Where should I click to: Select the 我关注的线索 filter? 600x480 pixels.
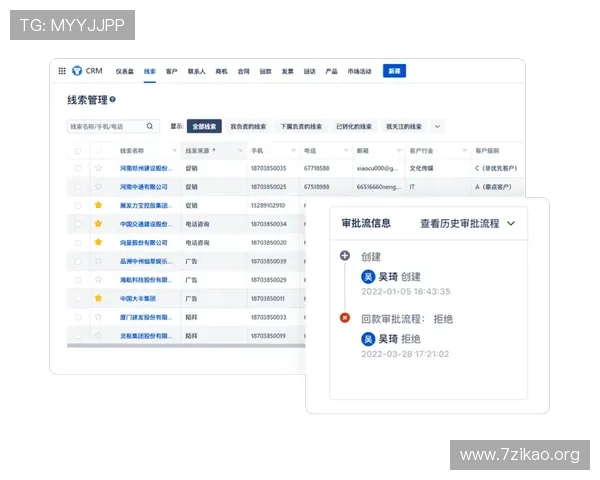pyautogui.click(x=404, y=126)
